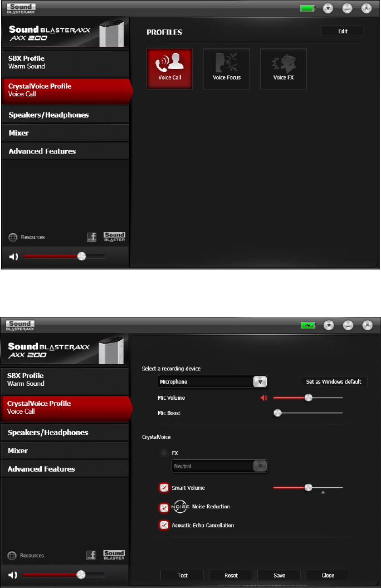Open Advanced Features in lower window
This screenshot has height=588, width=381.
pyautogui.click(x=65, y=469)
